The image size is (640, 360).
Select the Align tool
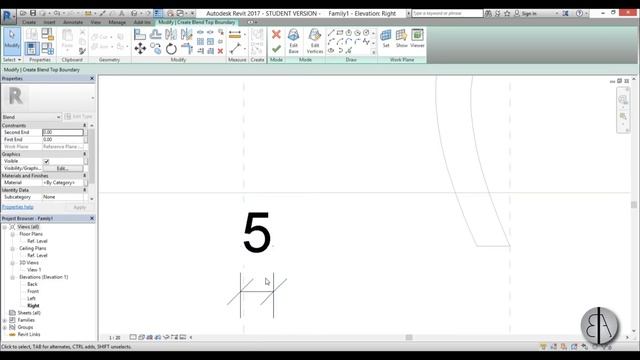pos(140,35)
